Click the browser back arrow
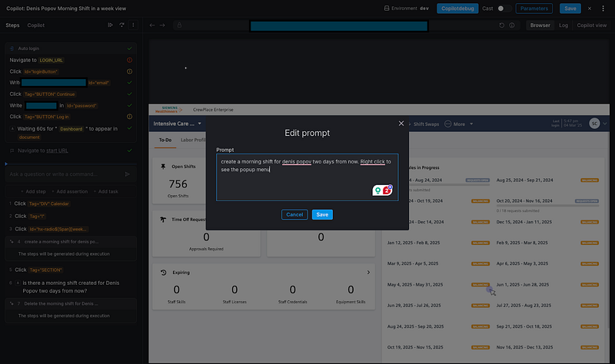 click(152, 25)
